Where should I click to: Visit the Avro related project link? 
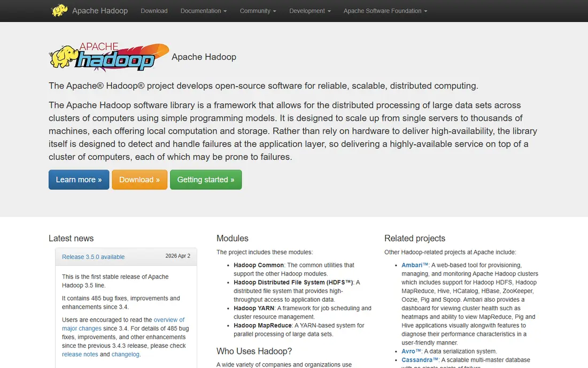tap(411, 351)
